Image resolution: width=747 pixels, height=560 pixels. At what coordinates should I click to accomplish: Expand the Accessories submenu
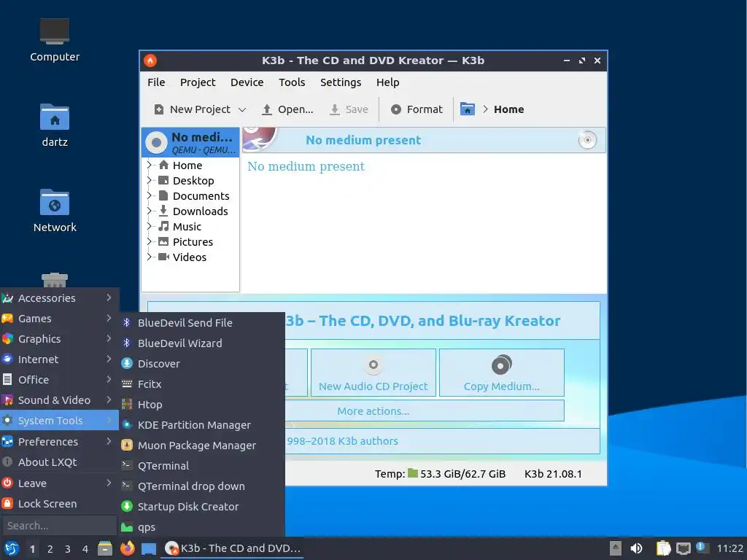[x=59, y=298]
